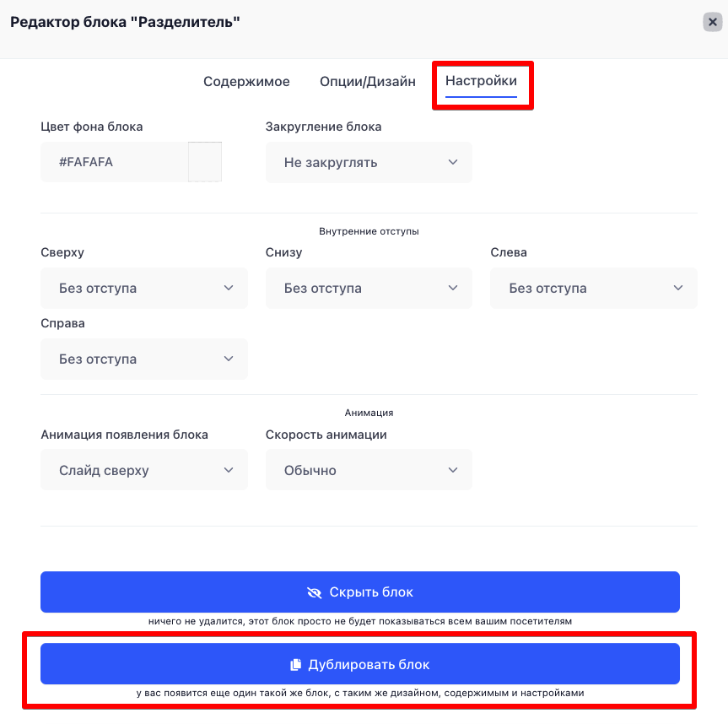Click the crossed-eye icon on Скрыть блок

(315, 592)
